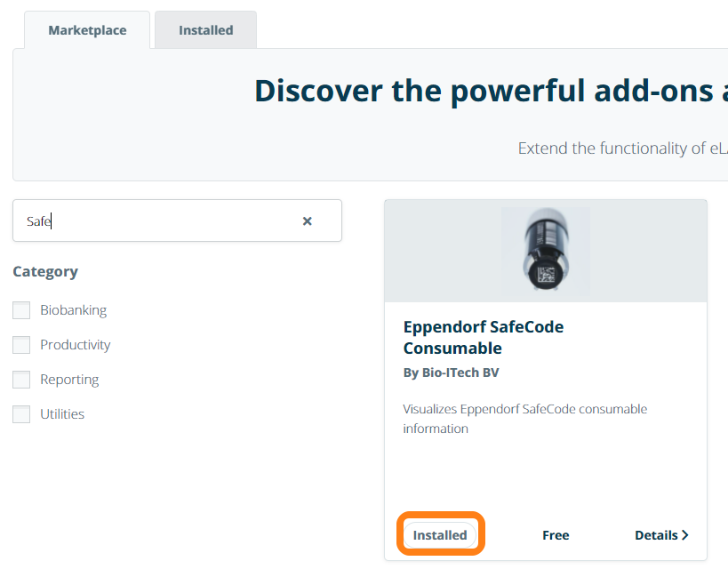Screen dimensions: 728x585
Task: Click the SafeCode tube product image
Action: [545, 251]
